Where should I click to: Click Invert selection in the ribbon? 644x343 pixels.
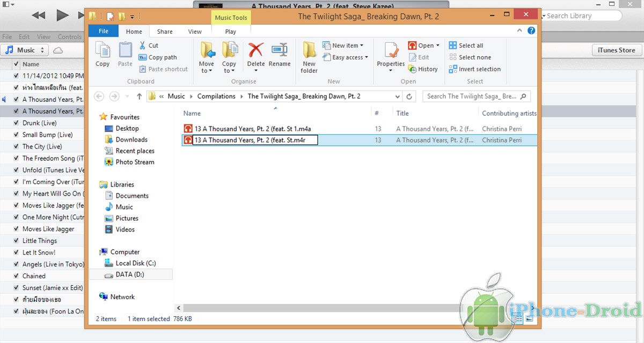pyautogui.click(x=474, y=69)
